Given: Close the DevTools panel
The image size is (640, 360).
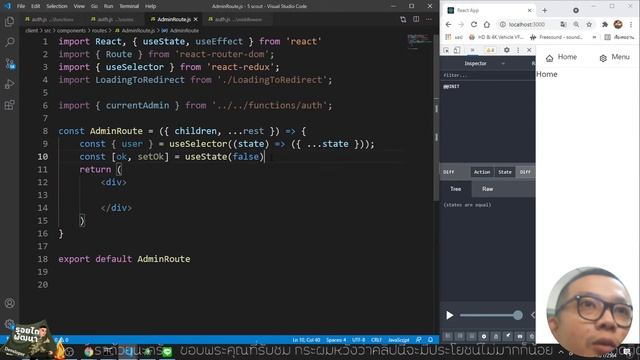Looking at the screenshot, I should tap(529, 50).
